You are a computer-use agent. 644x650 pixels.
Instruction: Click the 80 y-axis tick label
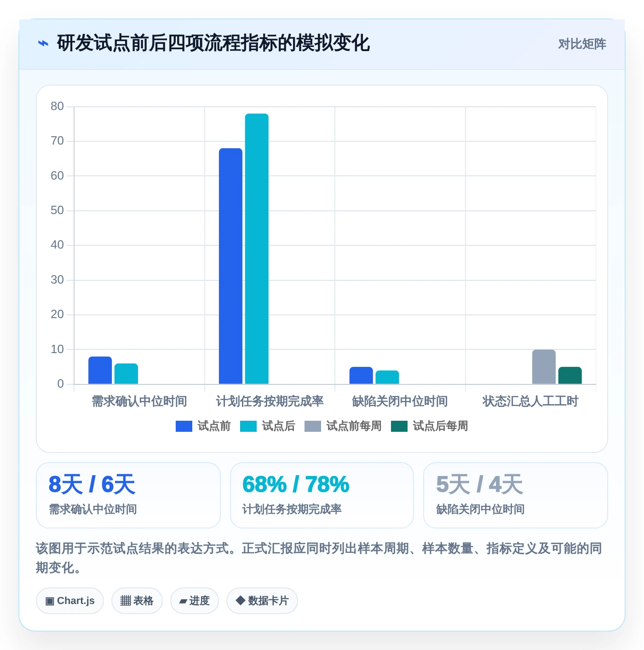[57, 106]
